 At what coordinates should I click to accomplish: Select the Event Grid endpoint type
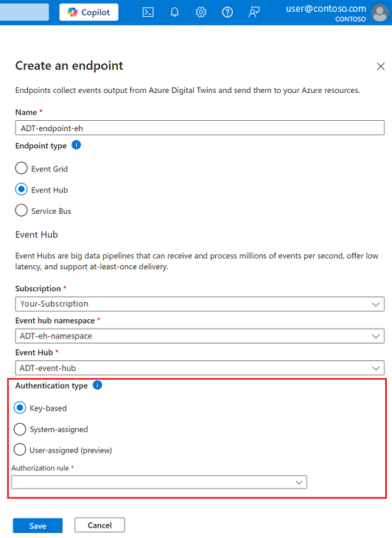pyautogui.click(x=21, y=168)
